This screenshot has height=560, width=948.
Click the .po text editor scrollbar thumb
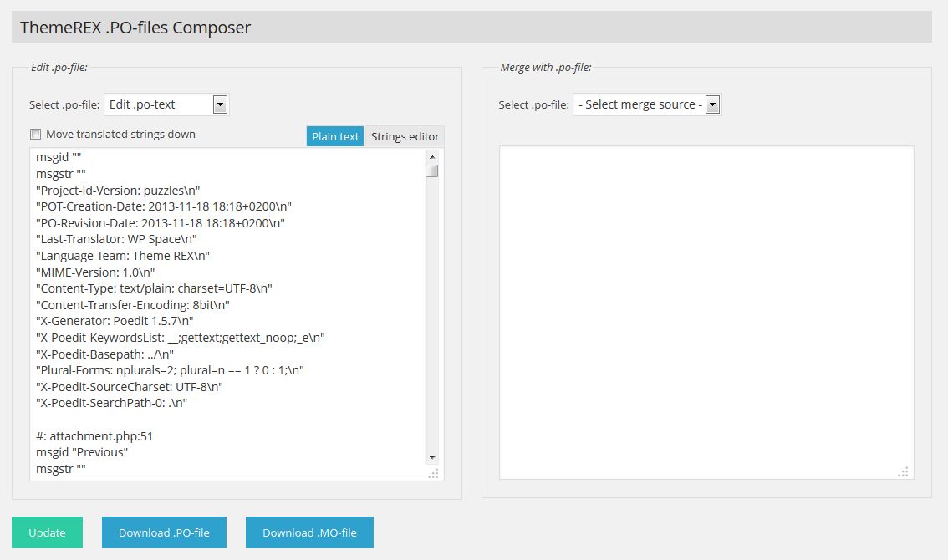(431, 171)
